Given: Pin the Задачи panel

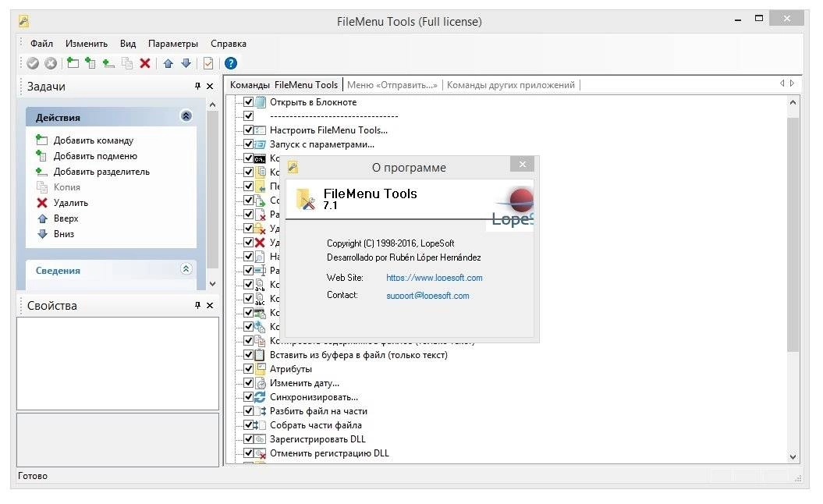Looking at the screenshot, I should [197, 86].
